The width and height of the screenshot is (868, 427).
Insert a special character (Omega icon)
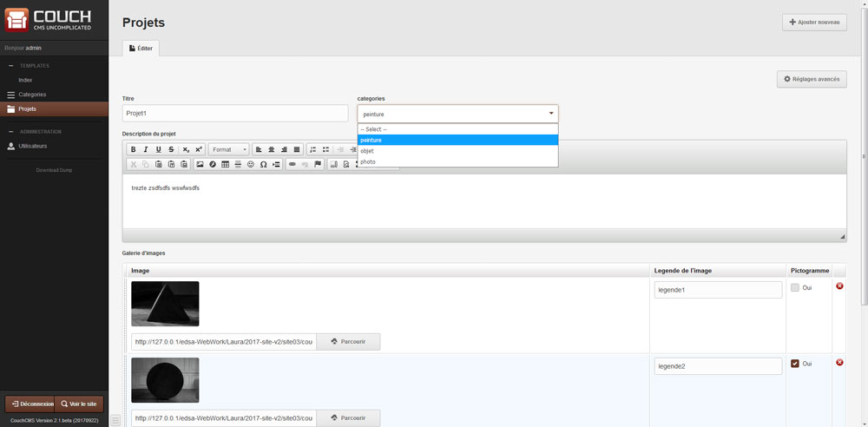coord(264,164)
